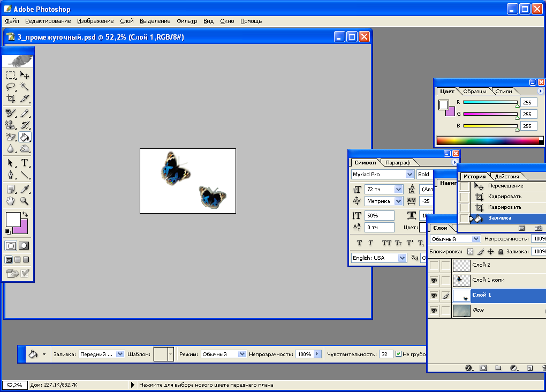Switch to Quick Mask mode
The image size is (546, 392).
[x=24, y=246]
